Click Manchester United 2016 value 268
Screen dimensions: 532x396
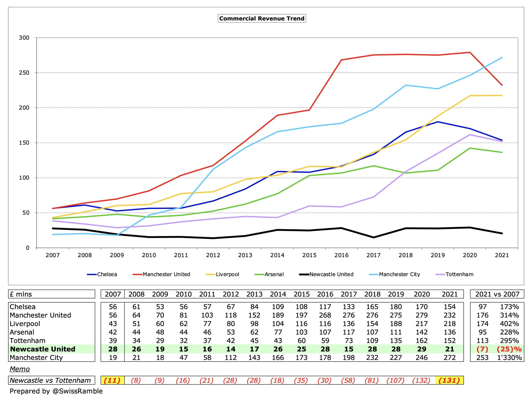point(325,315)
